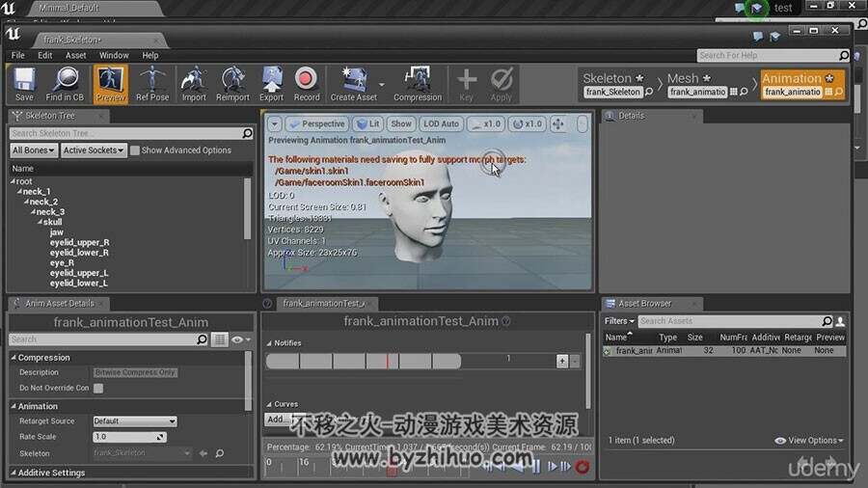
Task: Click the Rate Scale value field
Action: click(129, 437)
